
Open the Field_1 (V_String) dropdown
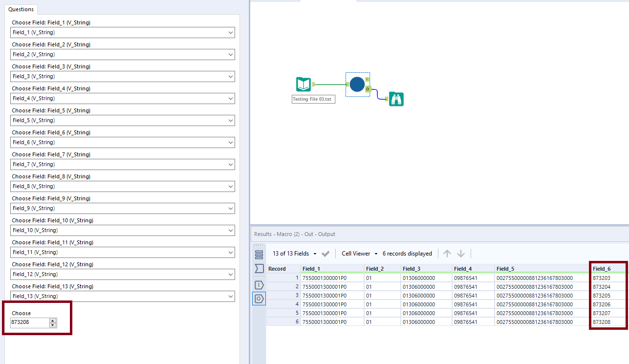click(122, 32)
